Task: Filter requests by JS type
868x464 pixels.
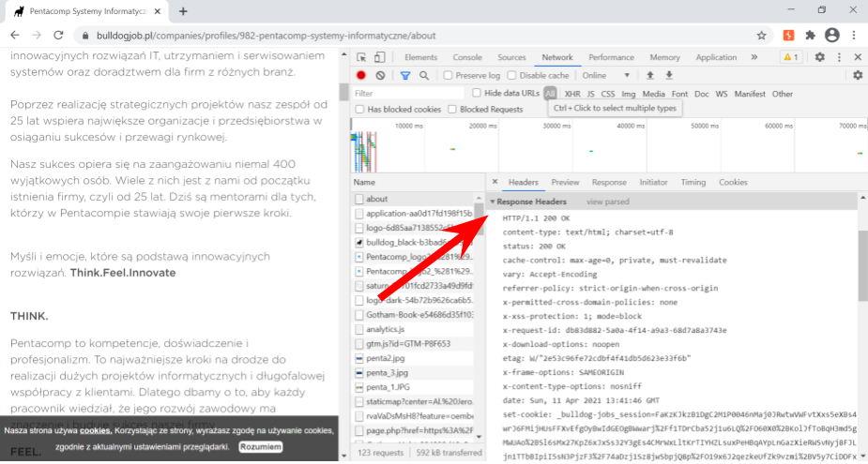Action: pyautogui.click(x=590, y=94)
